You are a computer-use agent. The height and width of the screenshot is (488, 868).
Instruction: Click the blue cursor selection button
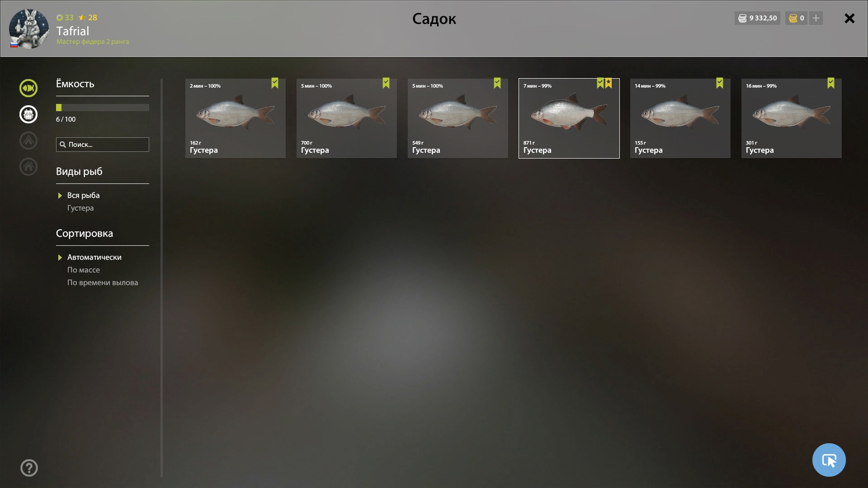pyautogui.click(x=829, y=460)
